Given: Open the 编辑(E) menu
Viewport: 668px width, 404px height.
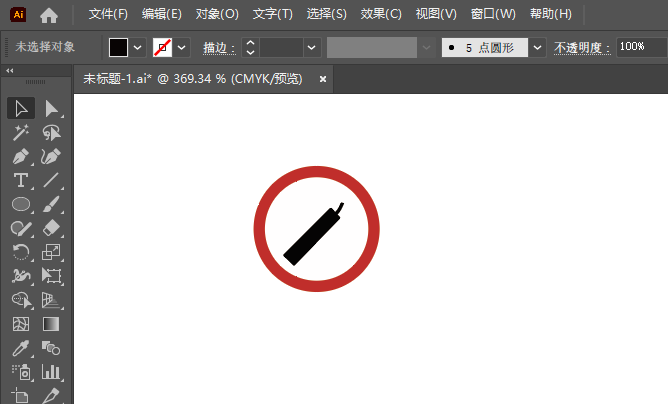Looking at the screenshot, I should tap(162, 14).
